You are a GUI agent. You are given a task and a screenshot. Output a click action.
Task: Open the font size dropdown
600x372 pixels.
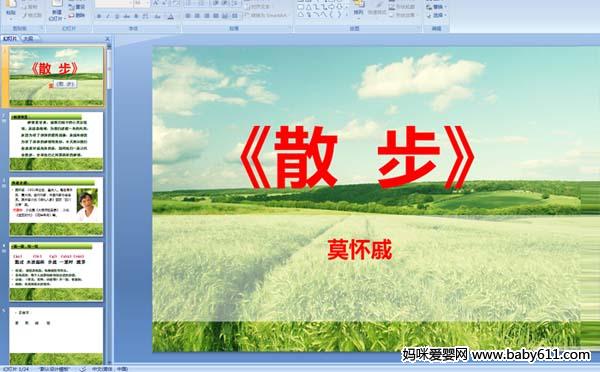click(x=142, y=3)
